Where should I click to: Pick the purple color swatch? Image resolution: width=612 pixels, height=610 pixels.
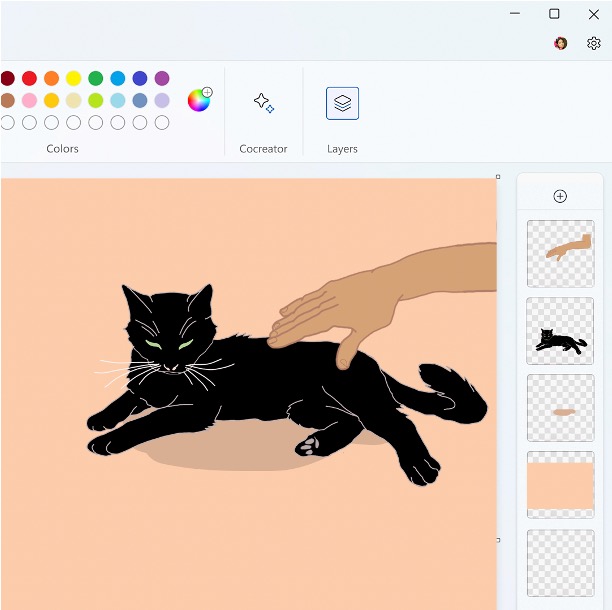tap(162, 78)
